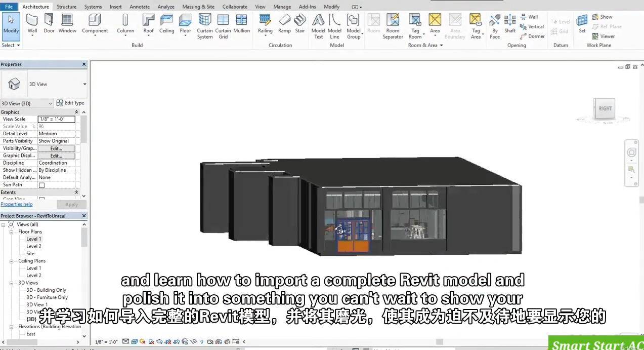644x350 pixels.
Task: Collapse the Floor Plans tree node
Action: [x=11, y=232]
